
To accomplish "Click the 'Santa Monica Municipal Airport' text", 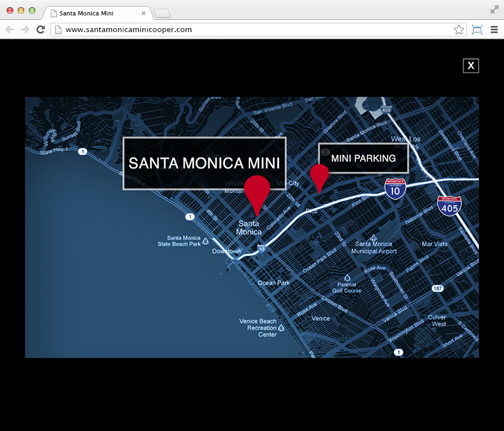I will pos(374,248).
